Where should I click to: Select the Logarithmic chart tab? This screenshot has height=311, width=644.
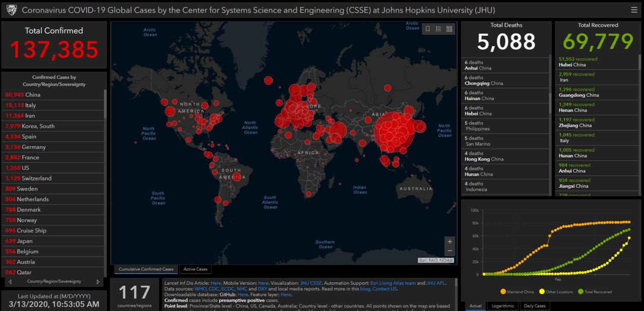[502, 306]
